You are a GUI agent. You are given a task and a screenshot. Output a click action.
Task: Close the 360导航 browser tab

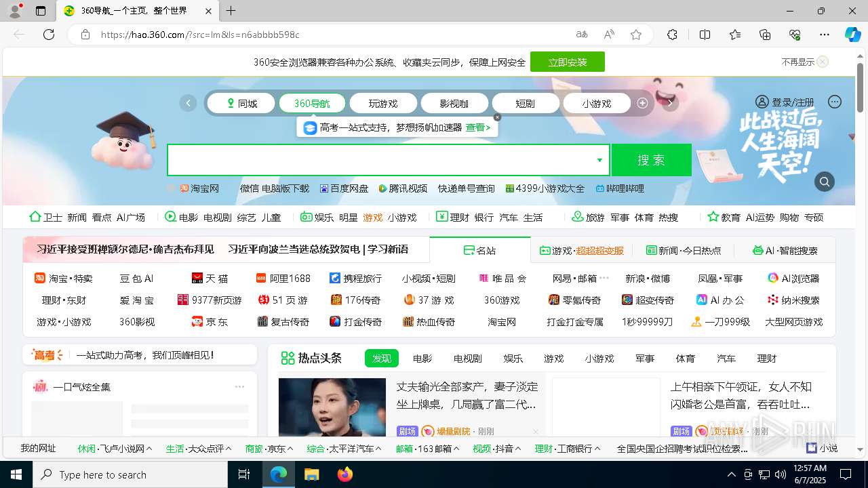[209, 11]
